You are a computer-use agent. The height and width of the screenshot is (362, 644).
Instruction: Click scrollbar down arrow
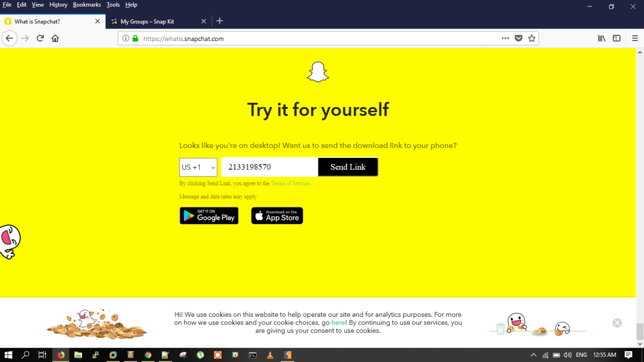coord(640,344)
